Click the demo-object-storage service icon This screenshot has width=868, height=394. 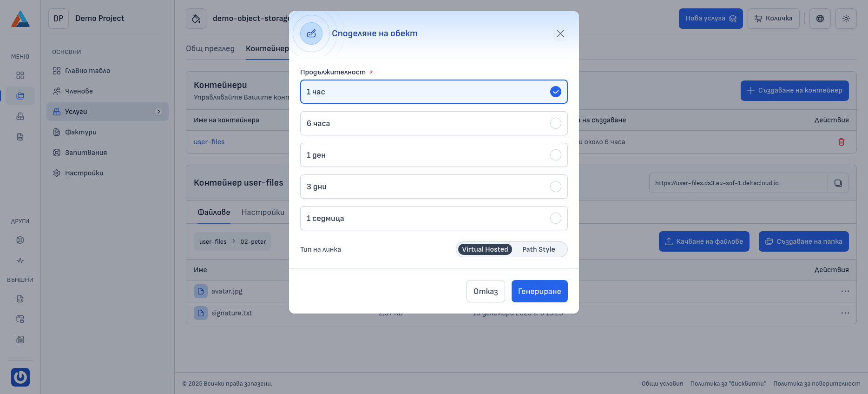[196, 18]
